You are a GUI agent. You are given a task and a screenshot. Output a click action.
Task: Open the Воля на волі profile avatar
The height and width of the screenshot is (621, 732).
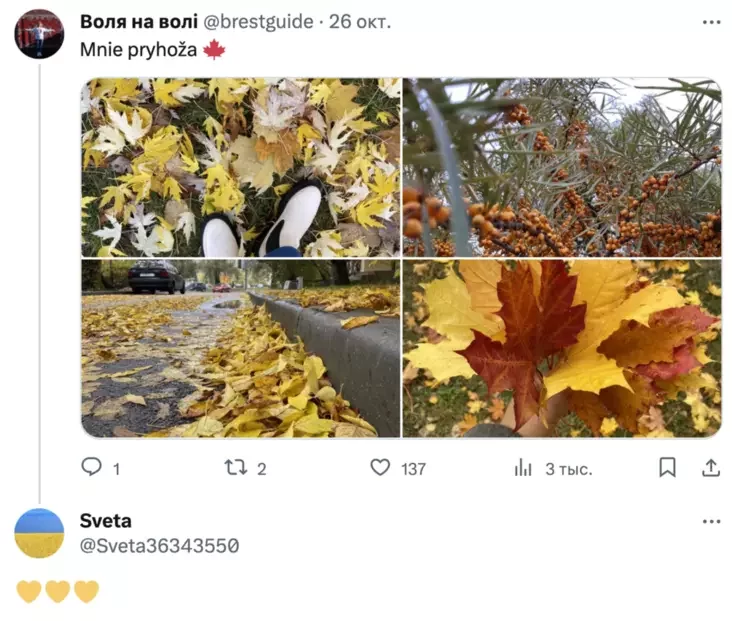(39, 34)
